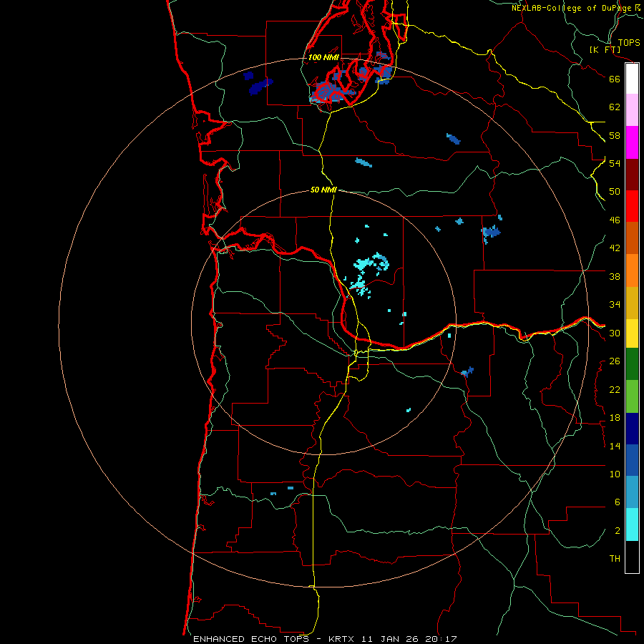Click the legend value '30'

[615, 333]
